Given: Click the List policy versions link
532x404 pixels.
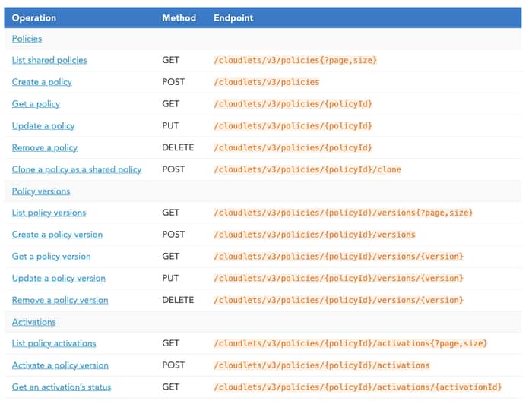Looking at the screenshot, I should 49,213.
